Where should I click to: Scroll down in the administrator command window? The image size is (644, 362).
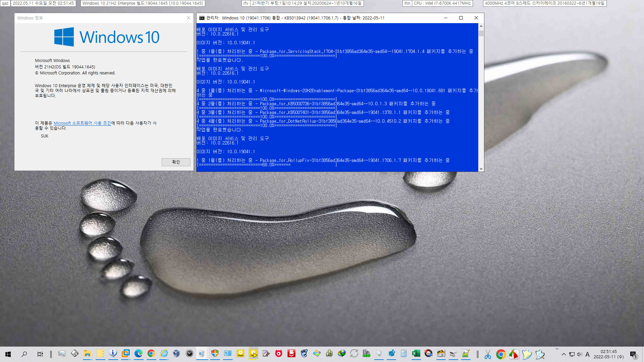point(481,169)
